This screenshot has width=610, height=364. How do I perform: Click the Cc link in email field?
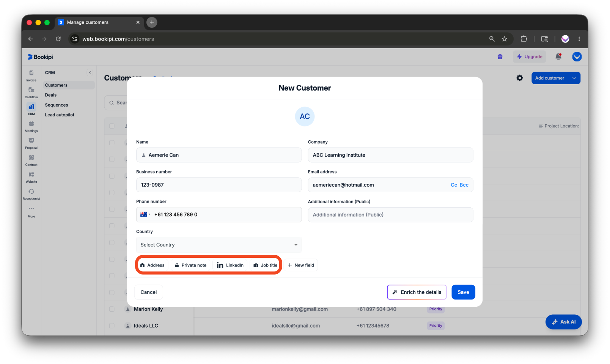(454, 185)
